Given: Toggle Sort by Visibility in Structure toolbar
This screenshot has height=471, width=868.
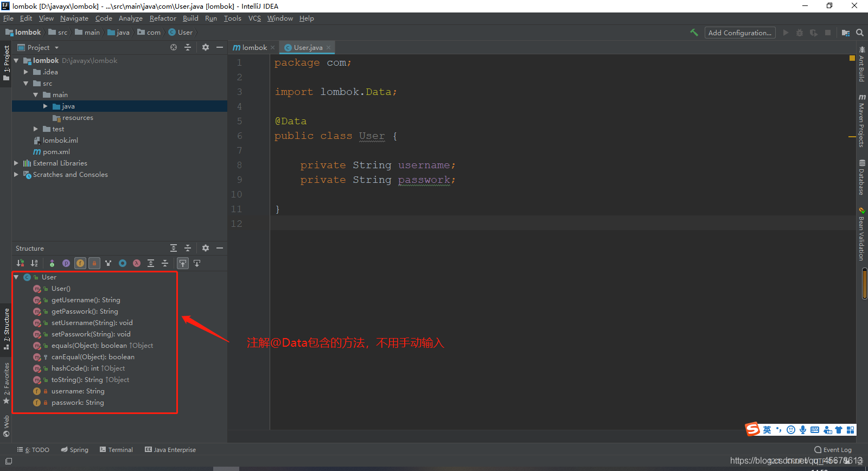Looking at the screenshot, I should (x=20, y=263).
